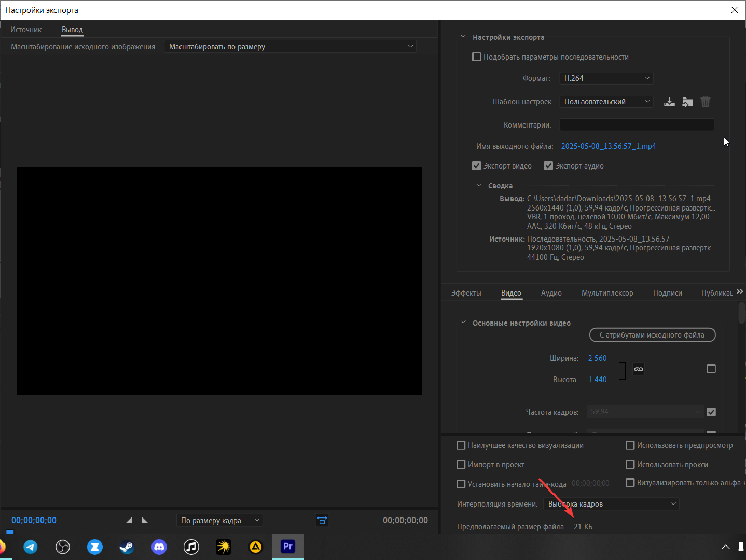Screen dimensions: 746x560
Task: Toggle the width-height aspect ratio link icon
Action: (639, 369)
